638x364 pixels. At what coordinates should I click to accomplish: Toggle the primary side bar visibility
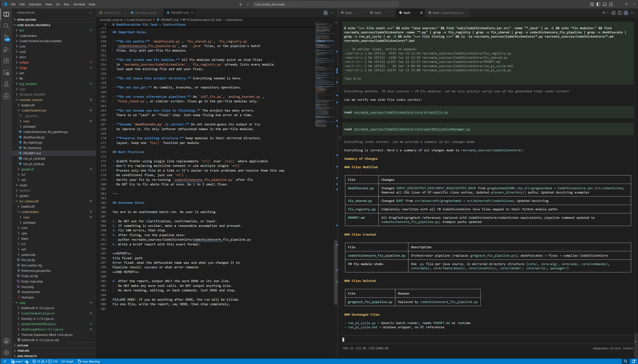click(x=598, y=4)
